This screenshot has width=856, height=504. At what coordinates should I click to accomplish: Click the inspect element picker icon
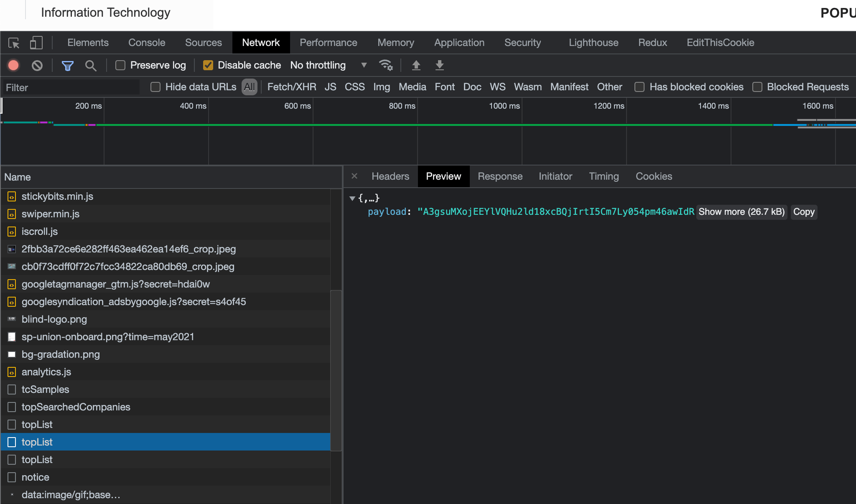(14, 43)
